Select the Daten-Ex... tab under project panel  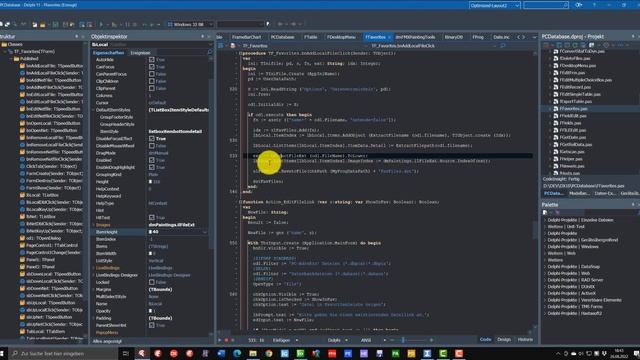604,193
